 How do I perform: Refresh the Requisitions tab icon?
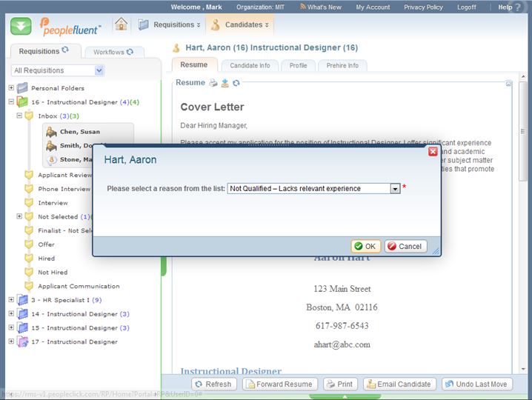pos(65,51)
